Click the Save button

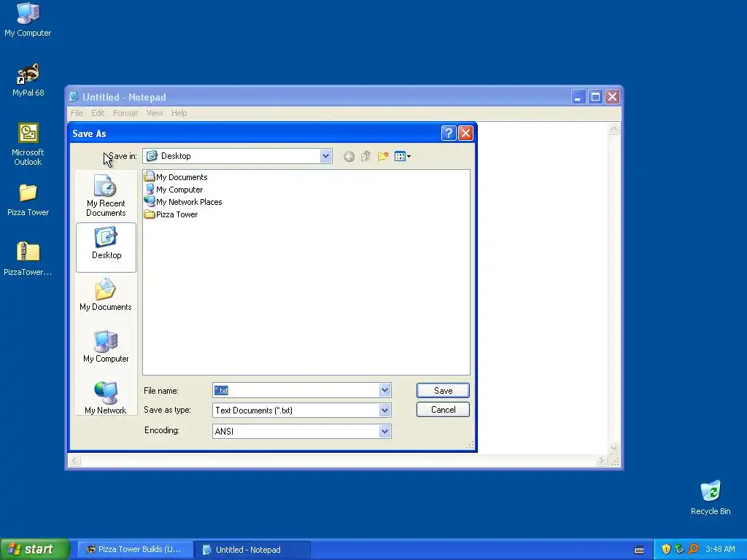(x=443, y=391)
